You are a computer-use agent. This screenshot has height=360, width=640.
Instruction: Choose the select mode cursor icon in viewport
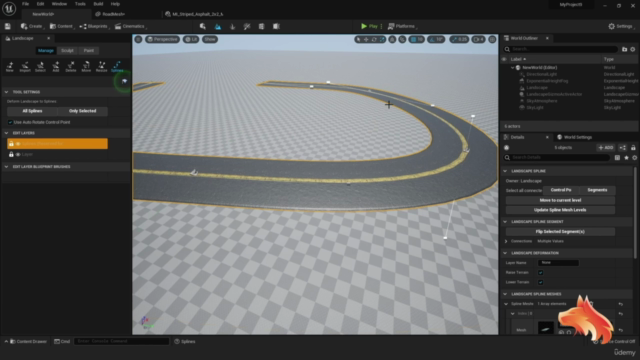[x=358, y=39]
